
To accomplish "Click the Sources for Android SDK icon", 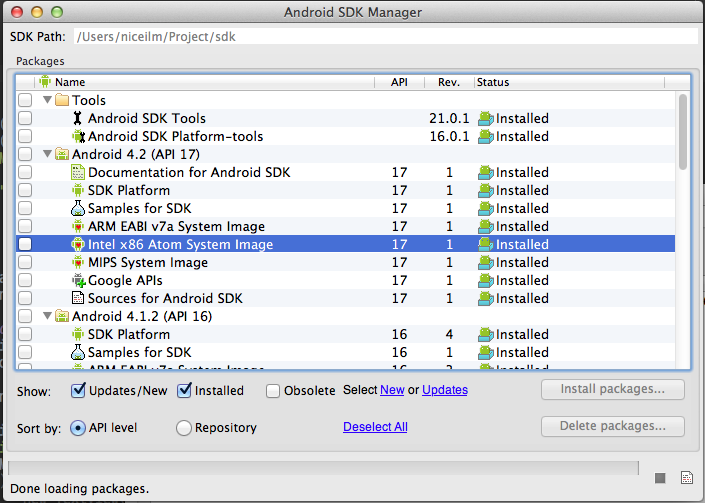I will tap(78, 298).
